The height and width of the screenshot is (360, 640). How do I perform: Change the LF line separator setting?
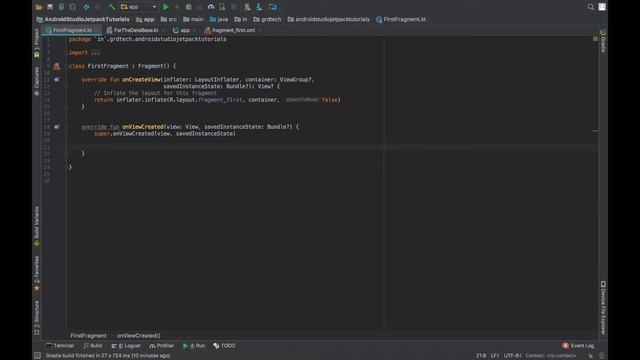point(495,356)
